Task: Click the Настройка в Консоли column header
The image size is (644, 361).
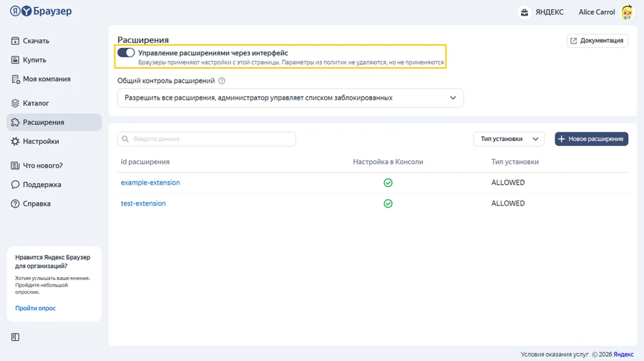Action: pyautogui.click(x=388, y=162)
